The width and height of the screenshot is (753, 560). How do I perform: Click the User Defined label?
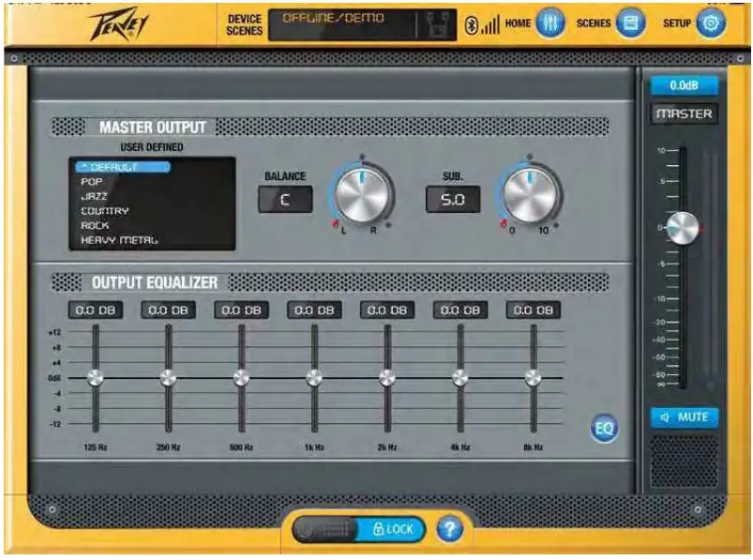tap(152, 147)
